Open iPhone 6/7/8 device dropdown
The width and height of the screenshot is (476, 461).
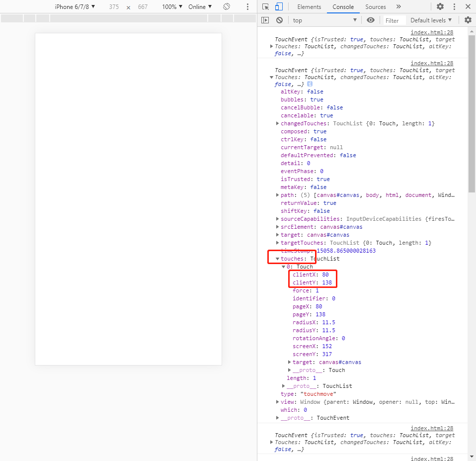point(75,6)
